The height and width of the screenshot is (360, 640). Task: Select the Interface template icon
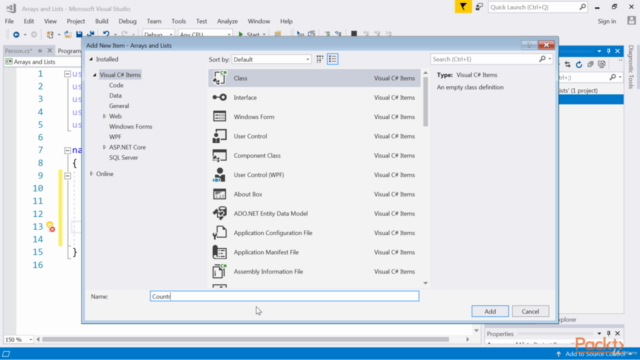[220, 98]
